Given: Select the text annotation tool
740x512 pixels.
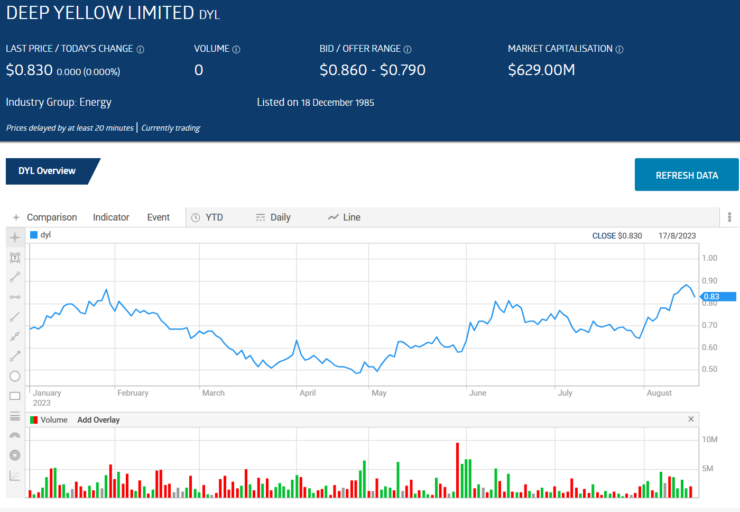Looking at the screenshot, I should coord(15,257).
